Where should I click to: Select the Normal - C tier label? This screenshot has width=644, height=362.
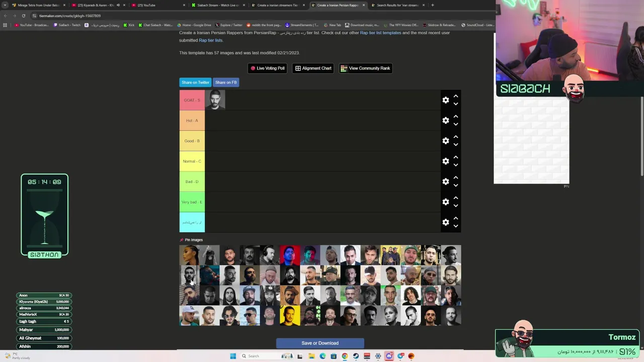tap(192, 161)
